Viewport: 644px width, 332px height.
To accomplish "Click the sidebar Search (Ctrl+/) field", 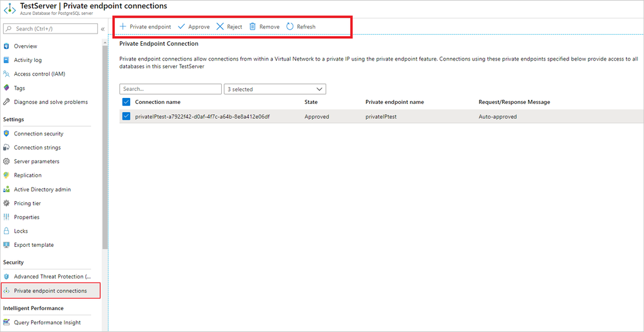I will (50, 29).
